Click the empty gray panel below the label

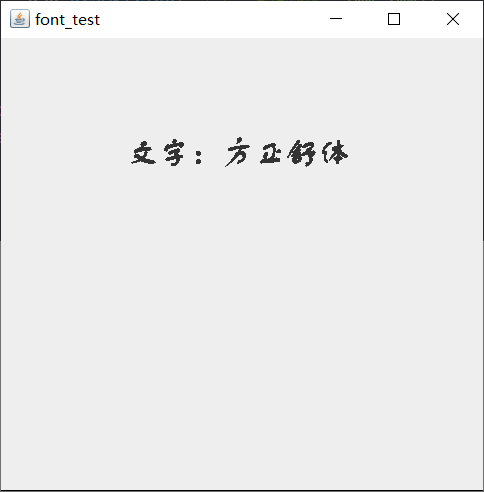pyautogui.click(x=242, y=327)
